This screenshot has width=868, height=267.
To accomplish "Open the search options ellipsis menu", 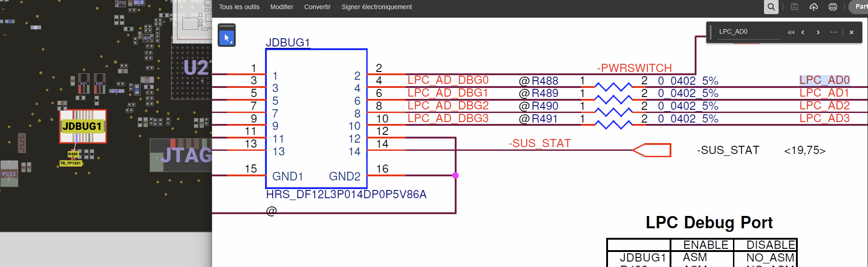I will pyautogui.click(x=834, y=32).
